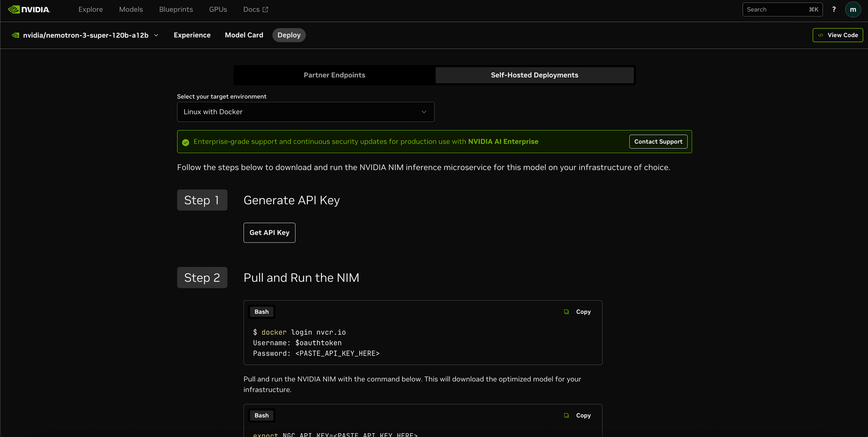
Task: Copy the docker login command snippet
Action: click(577, 312)
